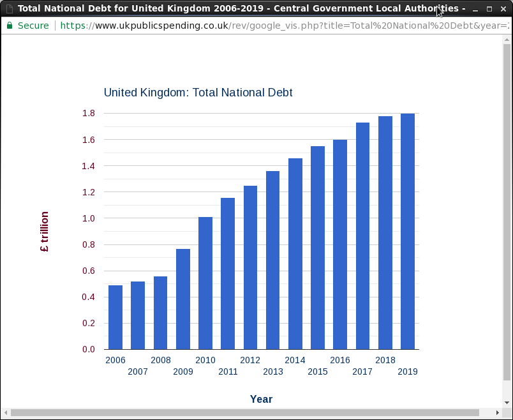Select the 2012 bar in the chart

(250, 267)
